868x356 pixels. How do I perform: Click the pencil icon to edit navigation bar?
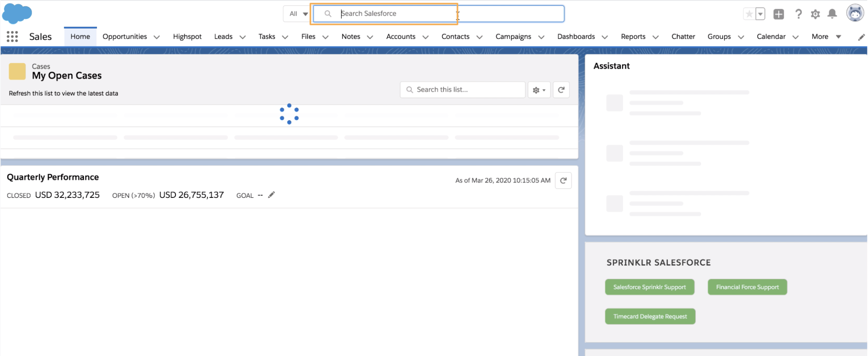[x=861, y=37]
